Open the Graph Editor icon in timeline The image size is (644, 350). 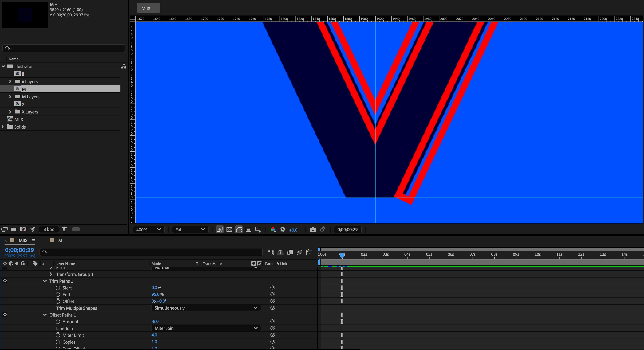click(309, 252)
